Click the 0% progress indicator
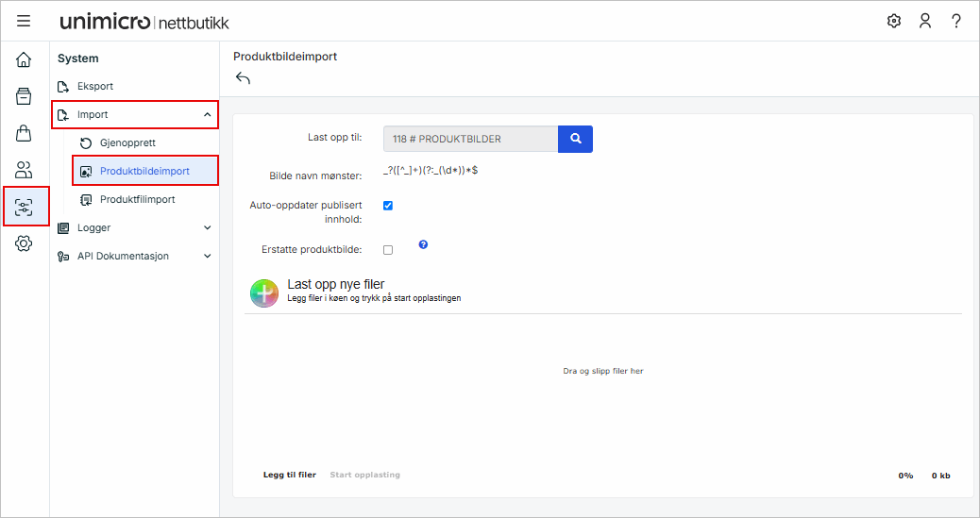 point(905,476)
